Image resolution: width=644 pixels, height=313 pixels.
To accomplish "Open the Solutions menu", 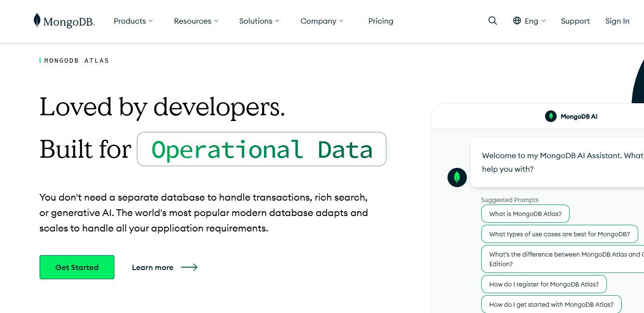I will (259, 21).
